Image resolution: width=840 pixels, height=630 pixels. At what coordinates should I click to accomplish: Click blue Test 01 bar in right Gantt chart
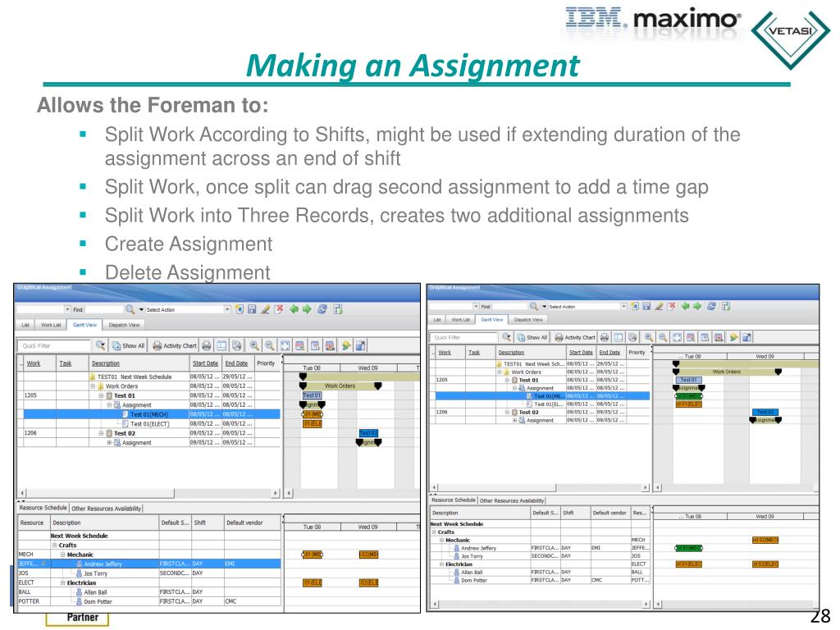click(x=688, y=380)
